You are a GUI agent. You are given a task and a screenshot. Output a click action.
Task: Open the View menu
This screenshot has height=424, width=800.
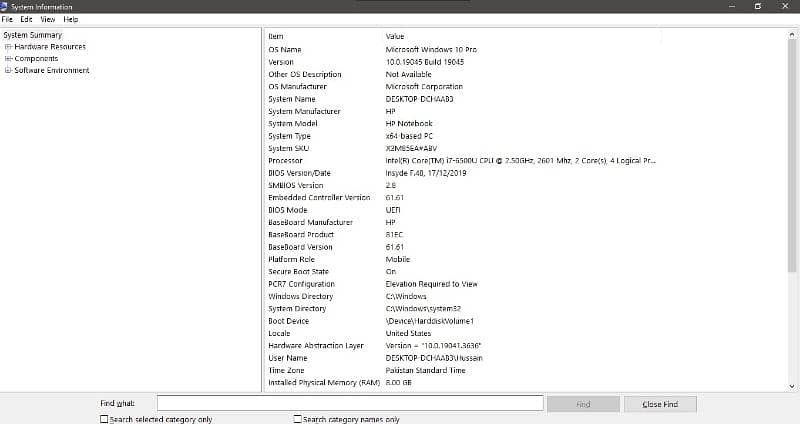tap(47, 19)
